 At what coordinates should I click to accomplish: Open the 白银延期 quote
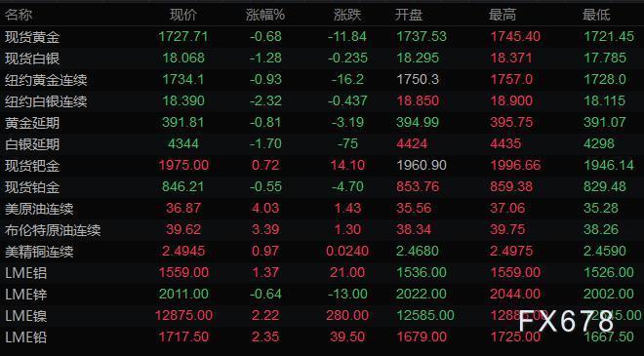point(322,143)
